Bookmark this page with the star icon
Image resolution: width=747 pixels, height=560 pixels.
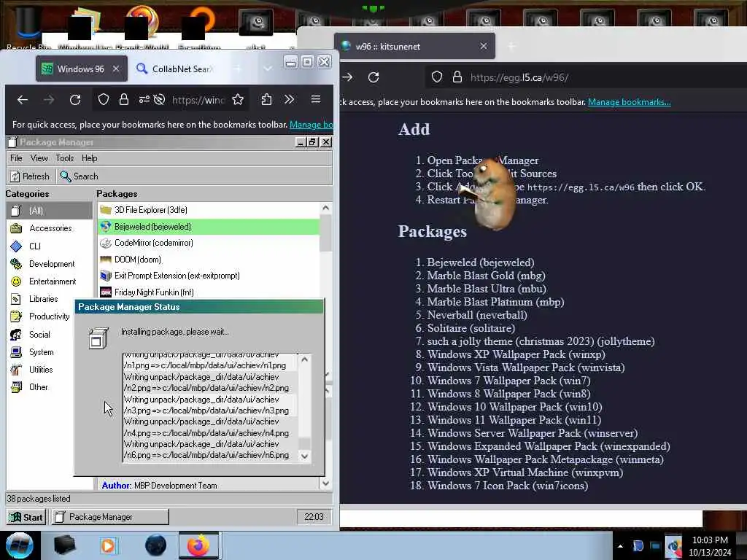coord(238,99)
